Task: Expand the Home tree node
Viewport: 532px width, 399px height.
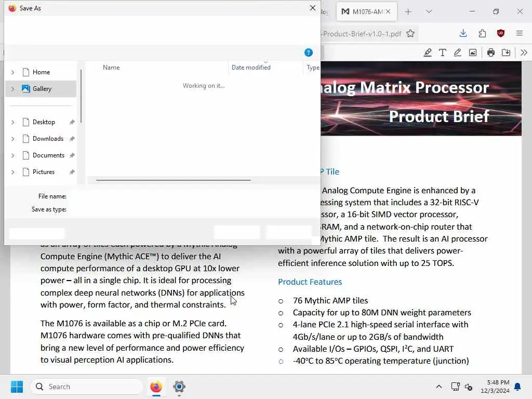Action: (13, 72)
